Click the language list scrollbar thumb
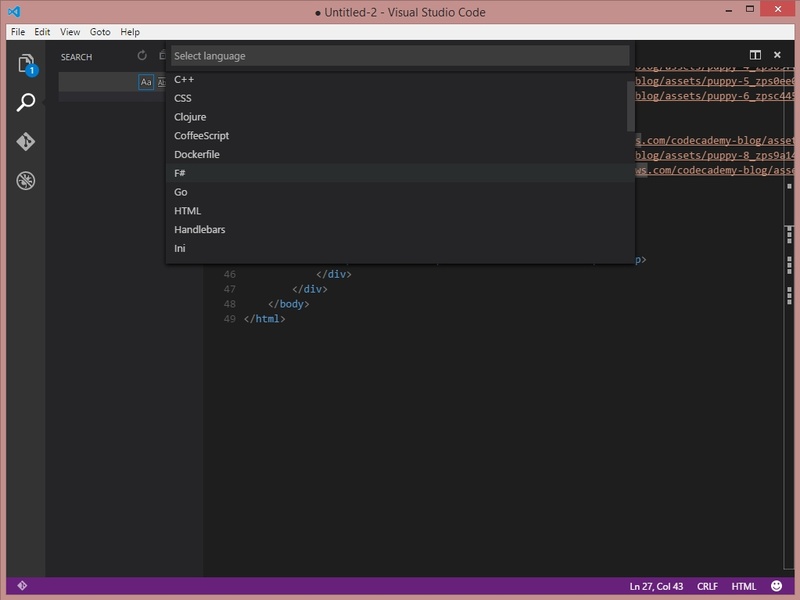Screen dimensions: 800x600 click(630, 106)
